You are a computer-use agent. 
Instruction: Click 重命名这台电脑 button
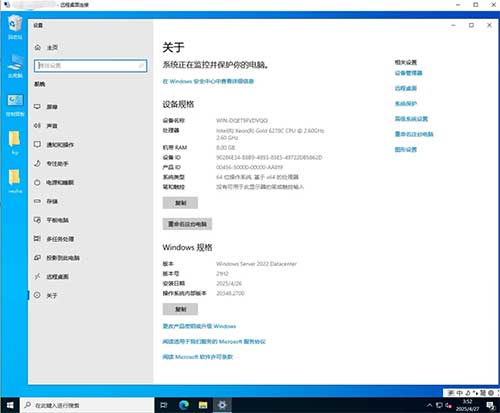pos(187,224)
